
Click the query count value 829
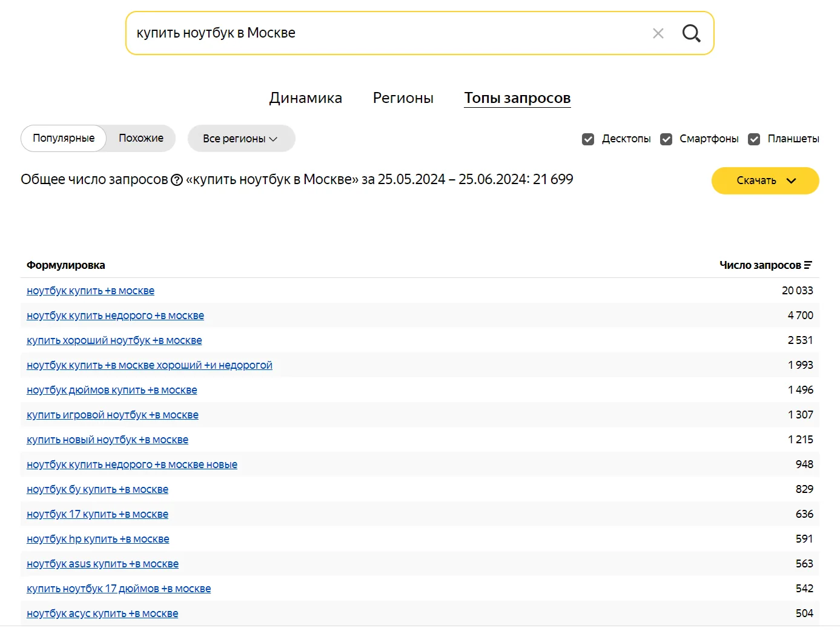pos(804,489)
